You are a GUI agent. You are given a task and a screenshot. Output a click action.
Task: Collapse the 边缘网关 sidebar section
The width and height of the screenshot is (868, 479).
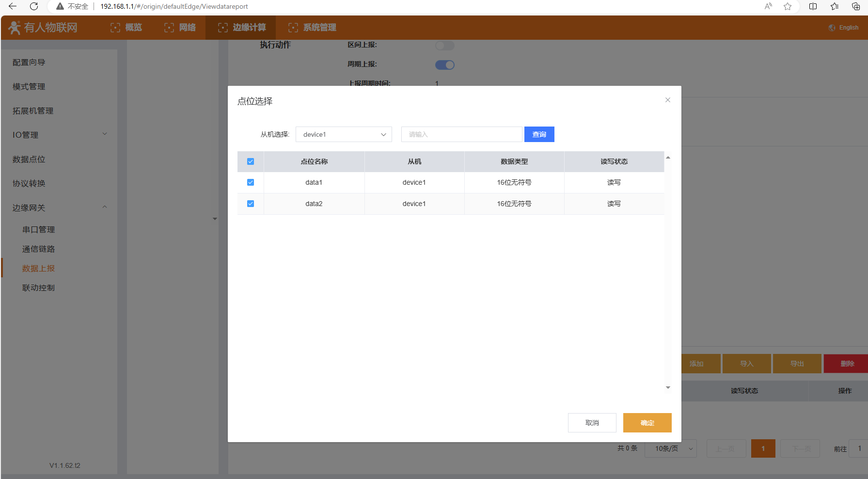click(59, 208)
